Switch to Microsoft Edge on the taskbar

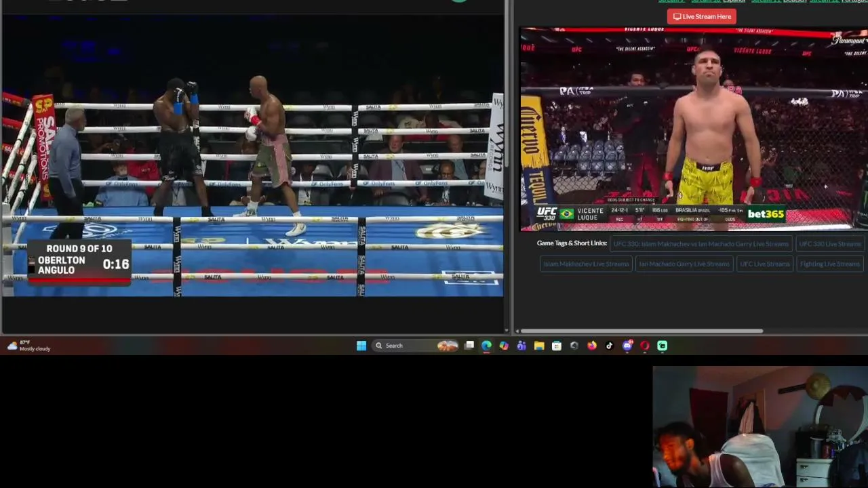[x=486, y=346]
